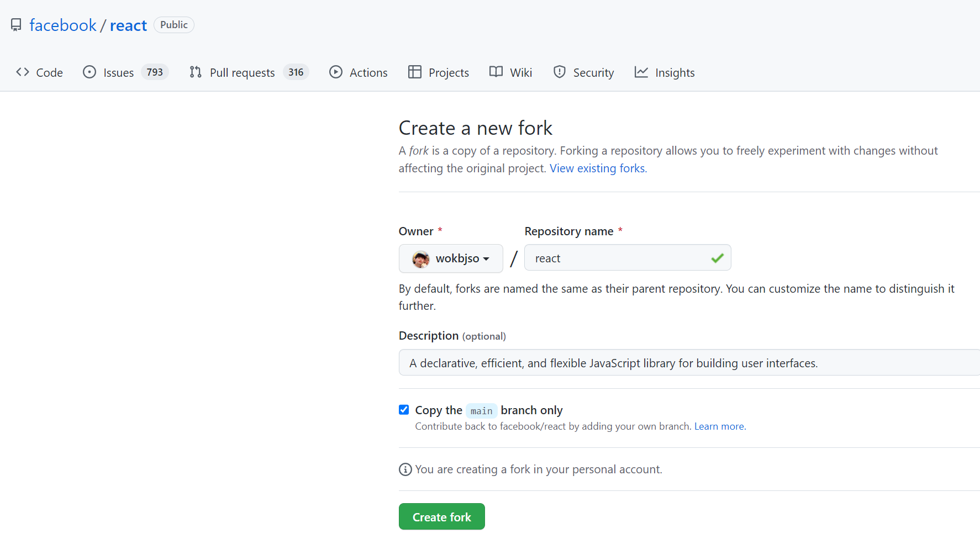The height and width of the screenshot is (560, 980).
Task: Click the green Create fork button
Action: coord(442,516)
